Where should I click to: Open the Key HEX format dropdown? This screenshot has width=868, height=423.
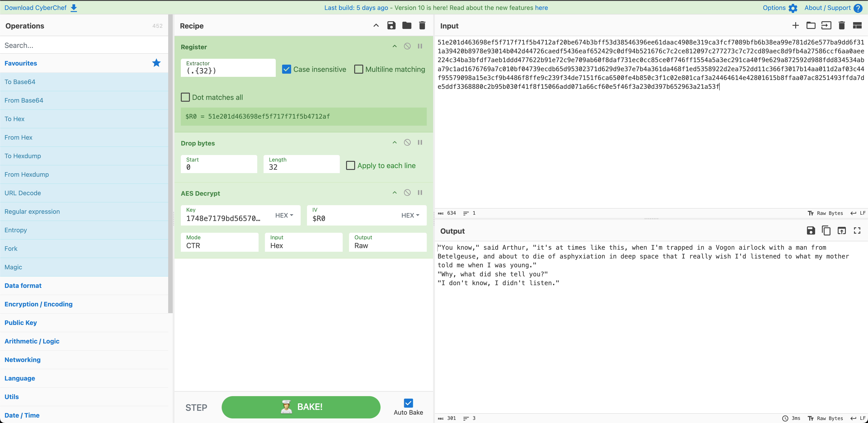tap(284, 215)
